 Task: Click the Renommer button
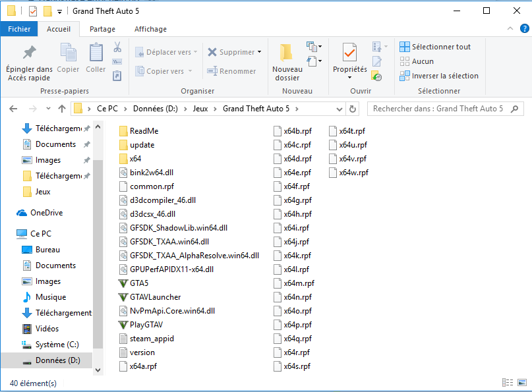[231, 71]
